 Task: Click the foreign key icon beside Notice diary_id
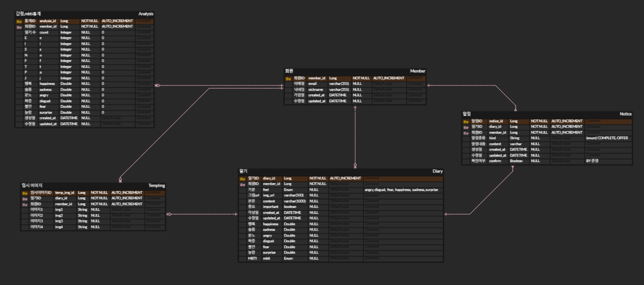466,127
